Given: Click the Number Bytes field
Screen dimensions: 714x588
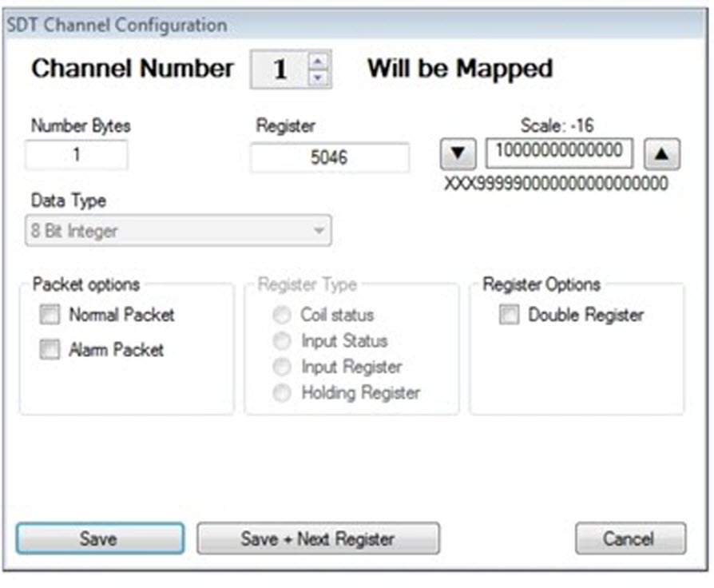Looking at the screenshot, I should (x=77, y=154).
